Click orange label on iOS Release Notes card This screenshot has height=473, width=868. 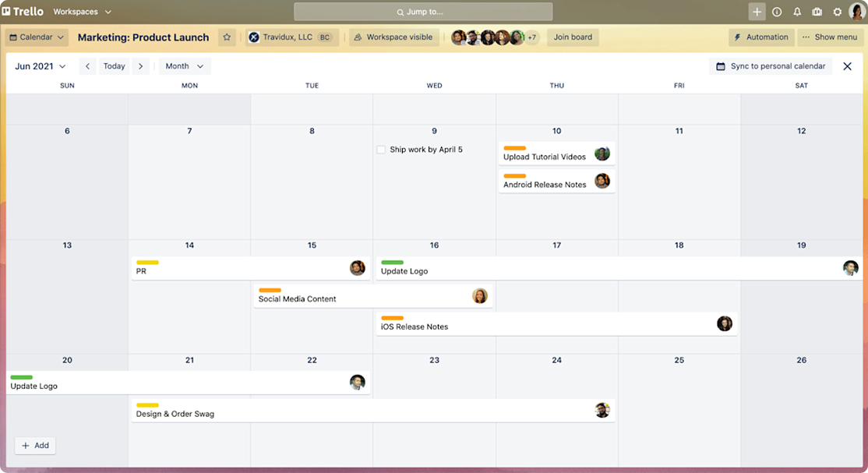point(392,318)
